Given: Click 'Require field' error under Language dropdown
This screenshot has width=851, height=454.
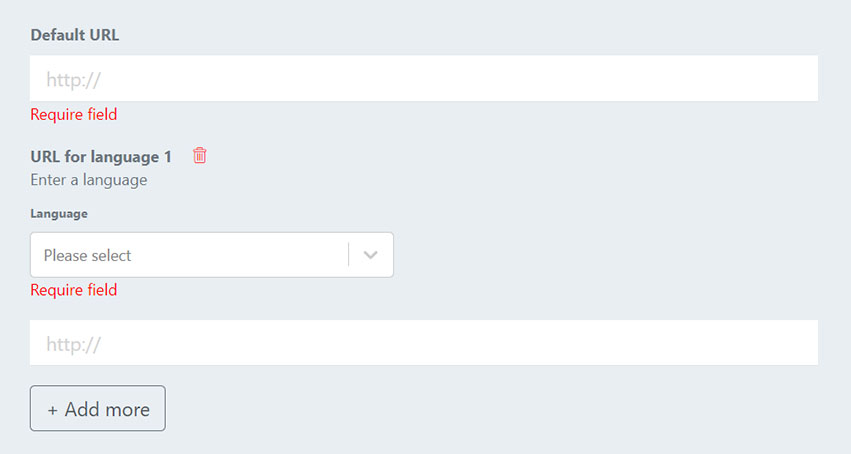Looking at the screenshot, I should (x=74, y=290).
